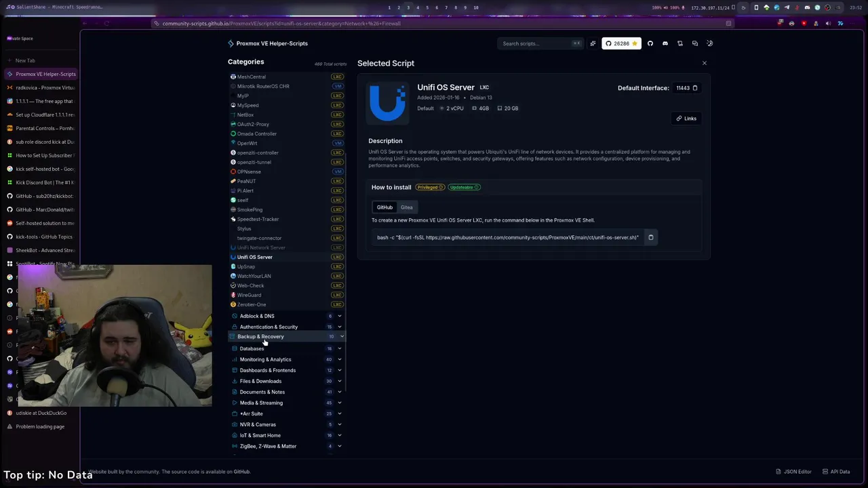The width and height of the screenshot is (868, 488).
Task: Open the Links dropdown button
Action: pyautogui.click(x=686, y=119)
